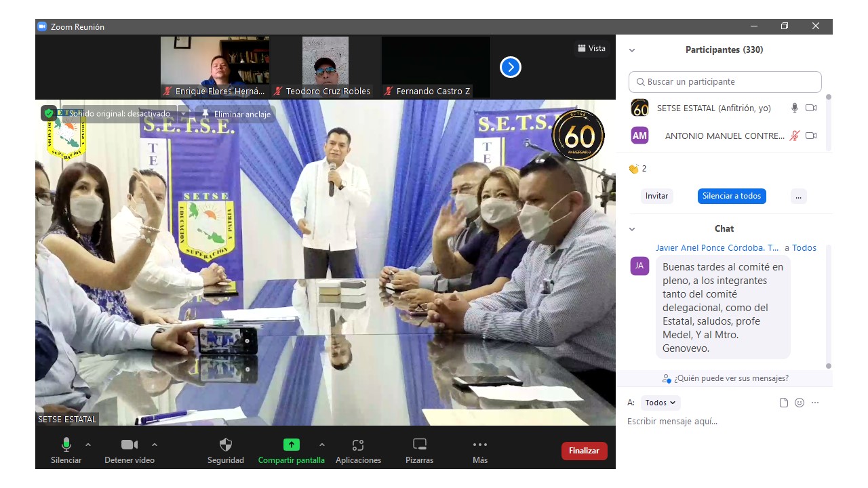Open participants more options ellipsis
The image size is (868, 488).
tap(798, 196)
